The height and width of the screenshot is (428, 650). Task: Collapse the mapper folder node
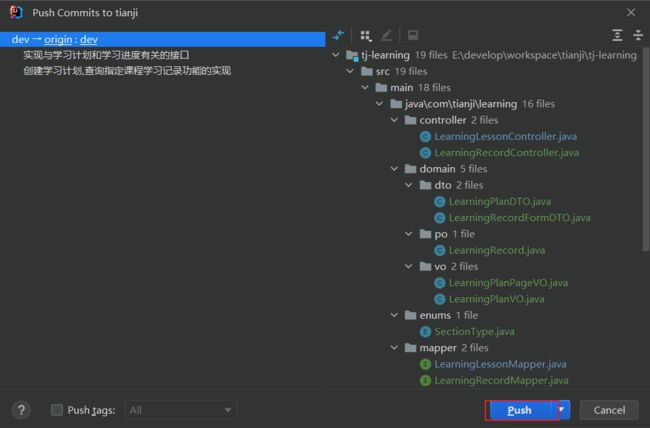(x=394, y=348)
